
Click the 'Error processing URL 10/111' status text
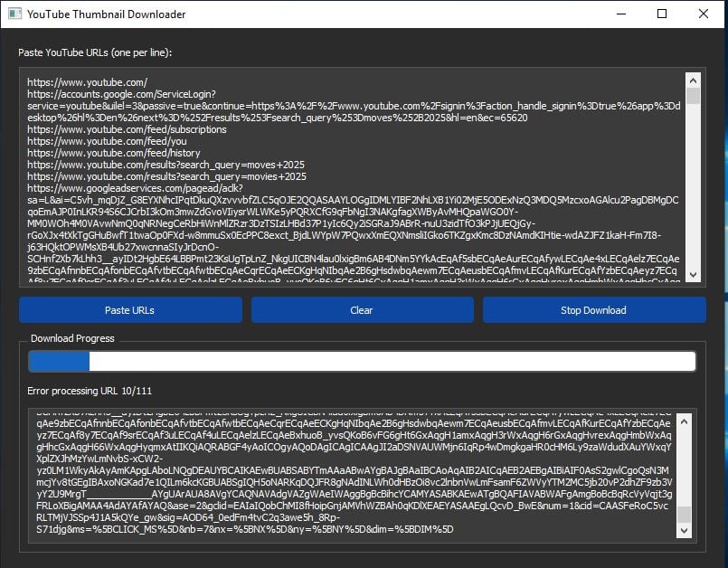point(90,391)
